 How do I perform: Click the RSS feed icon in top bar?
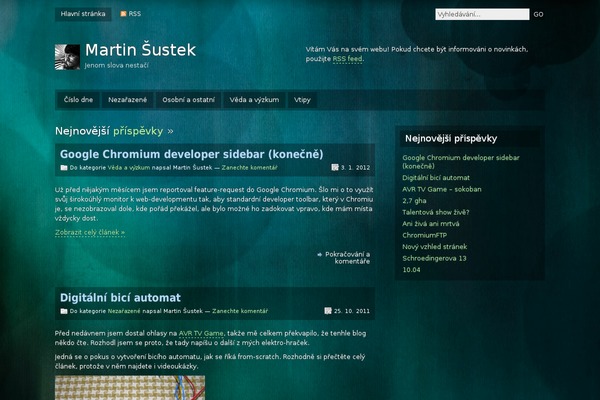(123, 14)
